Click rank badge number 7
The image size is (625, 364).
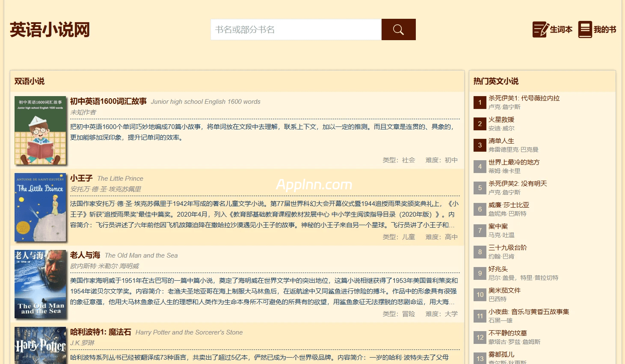[480, 231]
